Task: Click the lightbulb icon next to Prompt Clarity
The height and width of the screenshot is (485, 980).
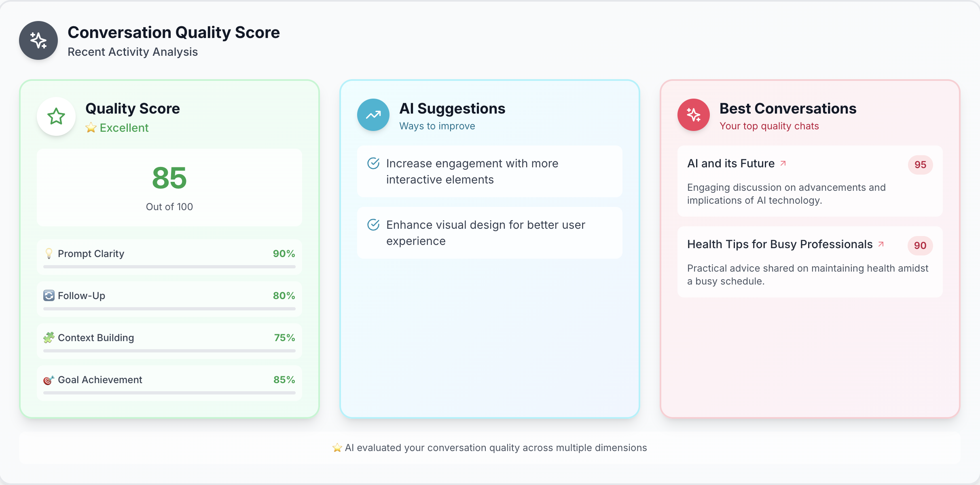Action: coord(49,253)
